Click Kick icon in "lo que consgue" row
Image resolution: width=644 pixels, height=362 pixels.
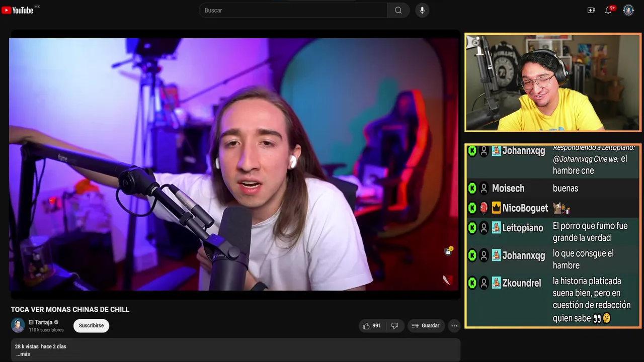[472, 255]
